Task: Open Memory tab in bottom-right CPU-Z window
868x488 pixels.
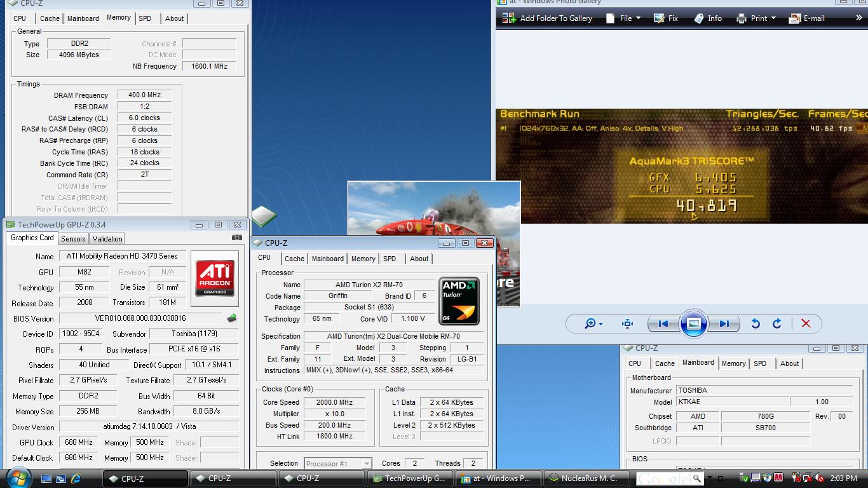Action: [734, 363]
